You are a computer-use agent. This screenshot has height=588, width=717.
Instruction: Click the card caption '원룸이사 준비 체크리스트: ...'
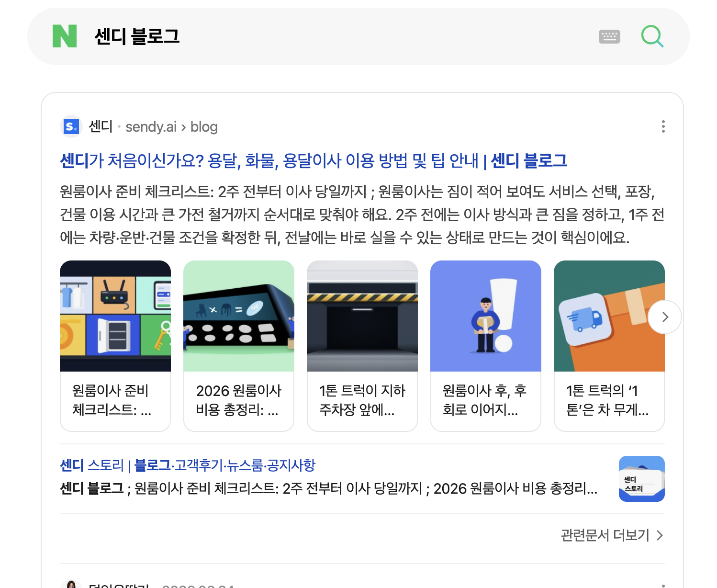[x=112, y=400]
